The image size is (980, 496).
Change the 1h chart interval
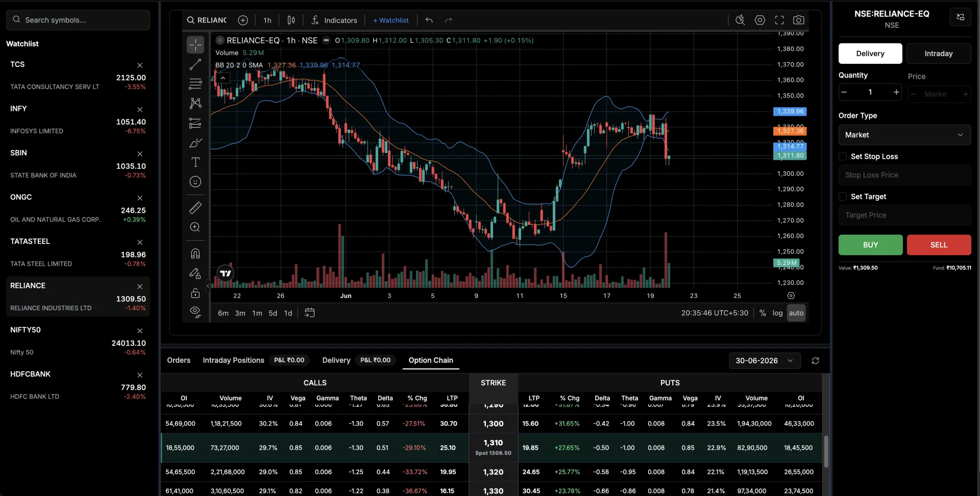(x=267, y=20)
